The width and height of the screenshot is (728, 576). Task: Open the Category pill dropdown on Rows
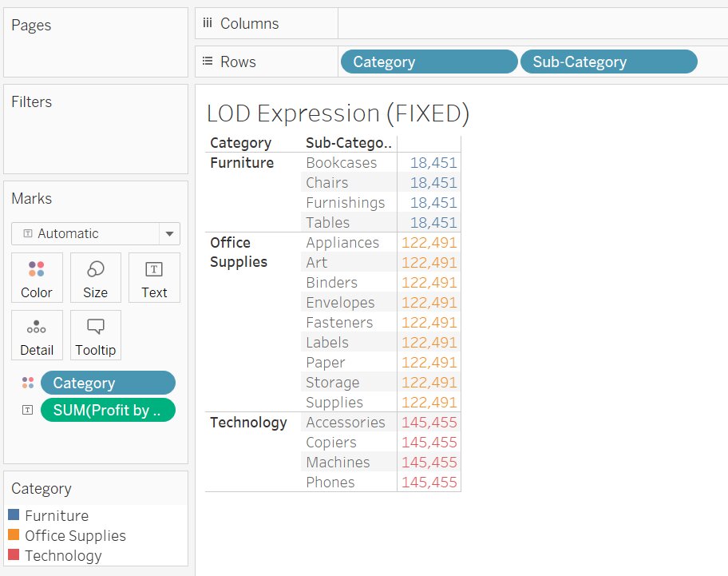coord(429,61)
